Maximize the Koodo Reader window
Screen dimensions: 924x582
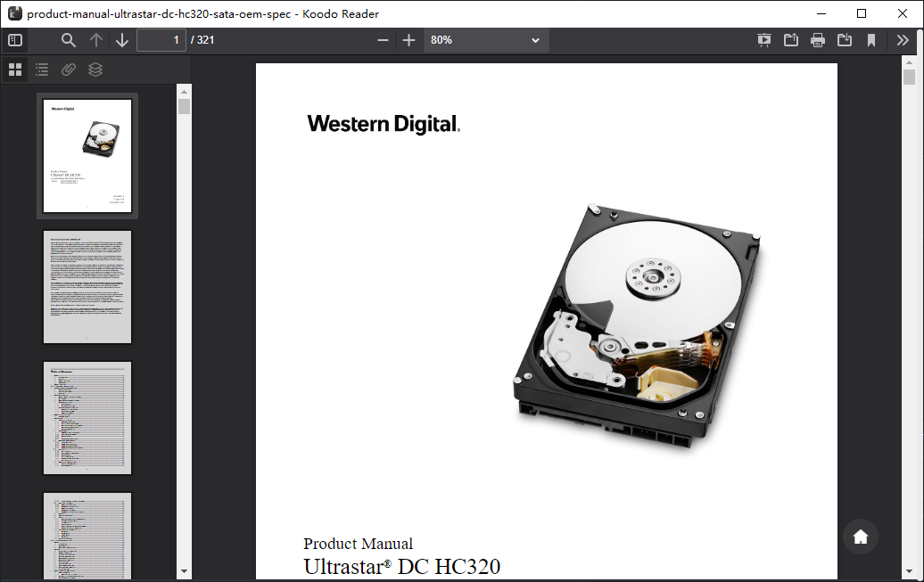coord(862,13)
